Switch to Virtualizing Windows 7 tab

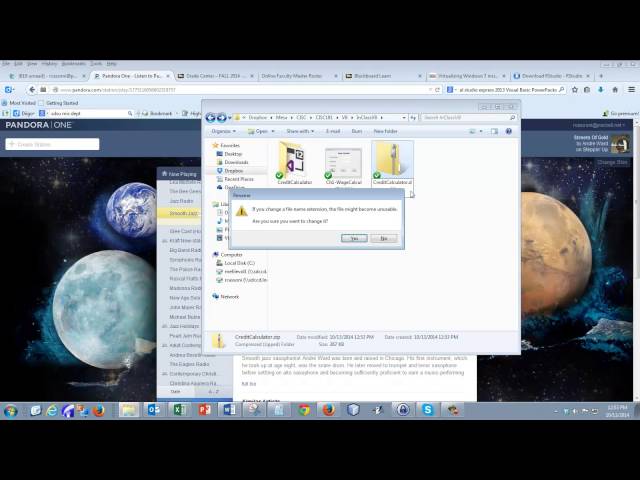[x=467, y=76]
